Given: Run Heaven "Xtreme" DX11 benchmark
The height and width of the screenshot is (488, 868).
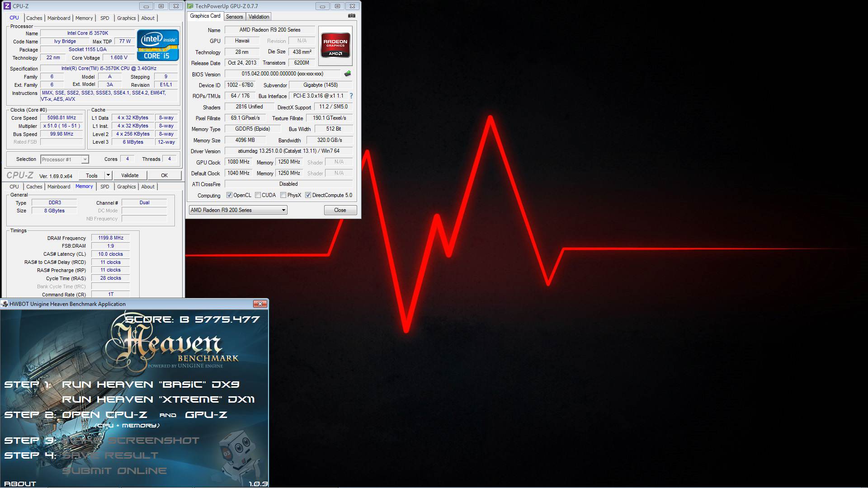Looking at the screenshot, I should coord(158,399).
